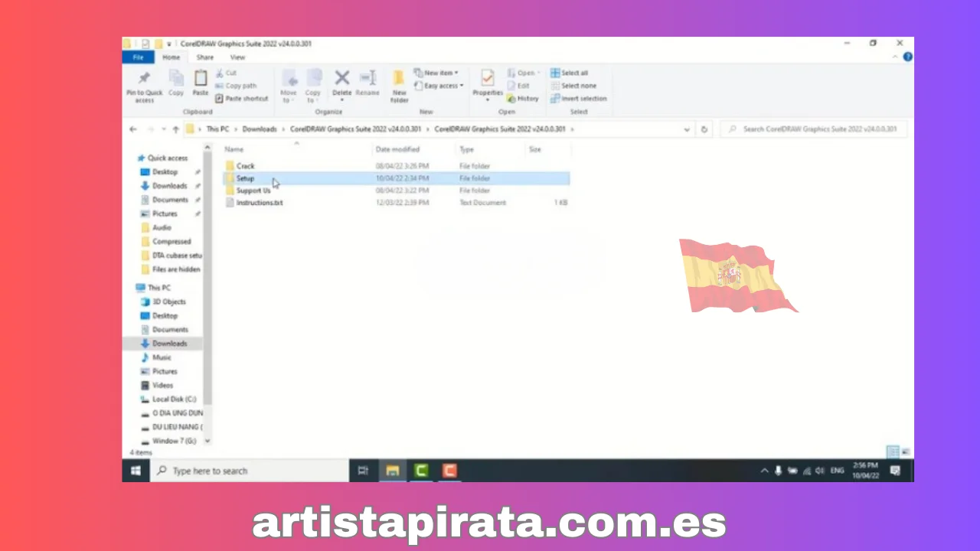Click Pin to Quick access icon
980x551 pixels.
[x=144, y=78]
